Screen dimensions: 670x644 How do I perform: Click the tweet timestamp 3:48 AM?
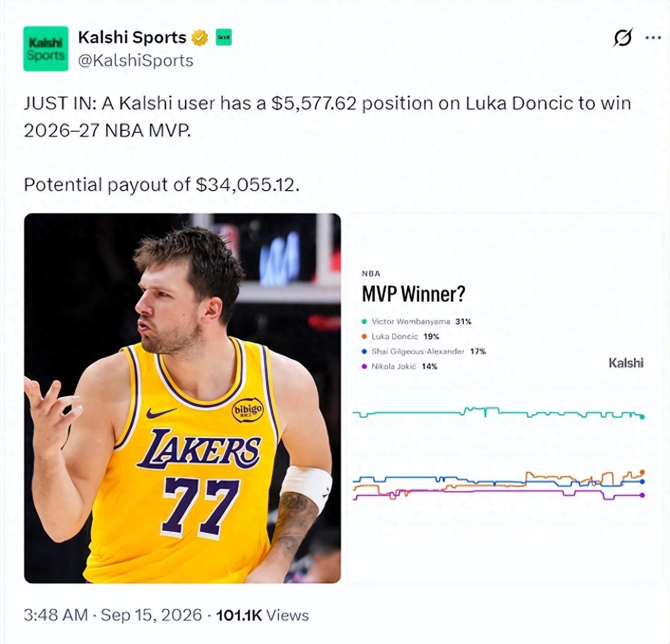point(56,615)
